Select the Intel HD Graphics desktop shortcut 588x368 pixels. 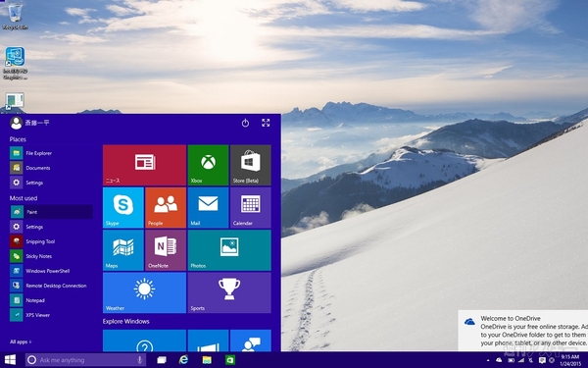click(15, 63)
